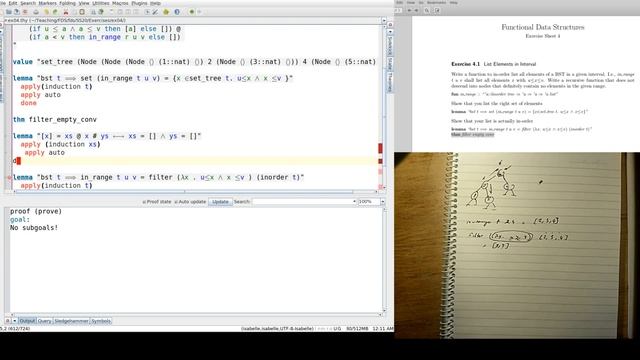Viewport: 640px width, 360px height.
Task: Click the editor vertical scrollbar
Action: click(x=384, y=106)
